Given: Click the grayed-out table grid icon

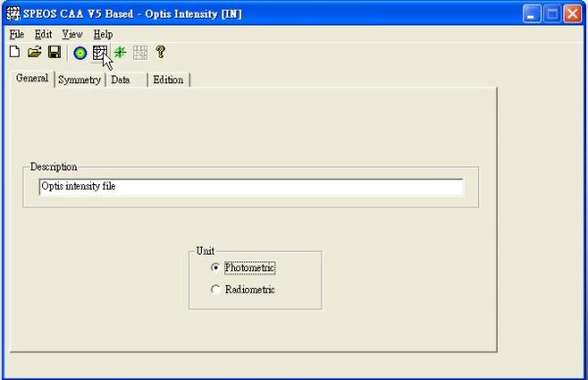Looking at the screenshot, I should pyautogui.click(x=140, y=53).
